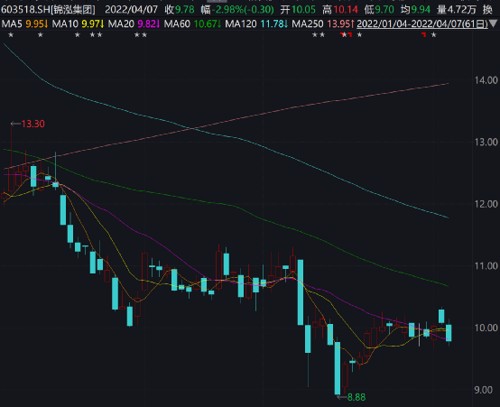The image size is (500, 407).
Task: Click the MA20 indicator label
Action: 121,24
